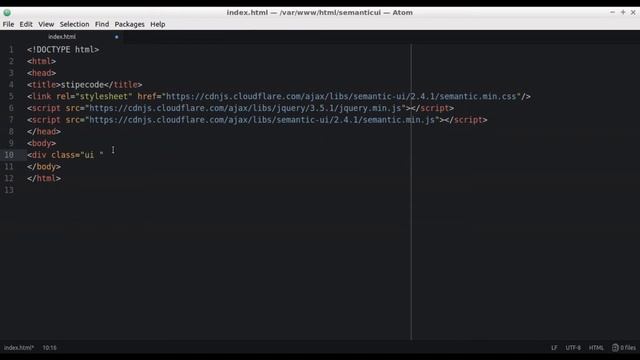Maximize the Atom window
The image size is (640, 360).
[x=623, y=13]
